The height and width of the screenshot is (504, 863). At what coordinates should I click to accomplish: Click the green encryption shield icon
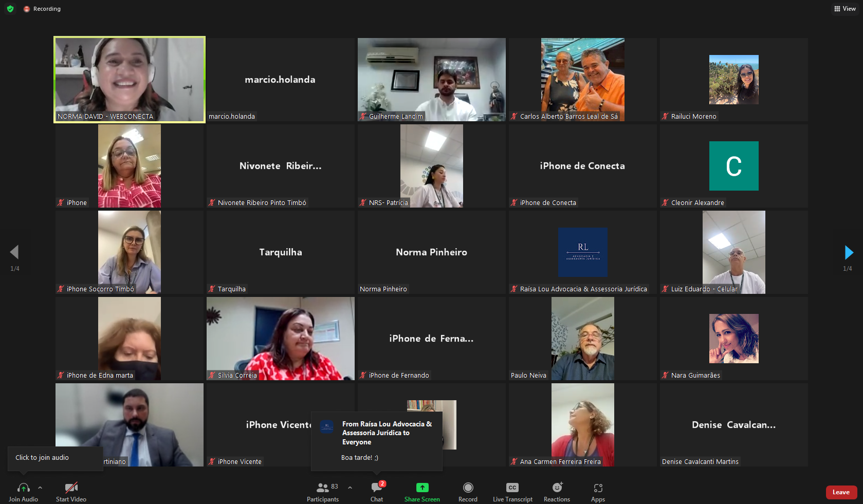[10, 9]
